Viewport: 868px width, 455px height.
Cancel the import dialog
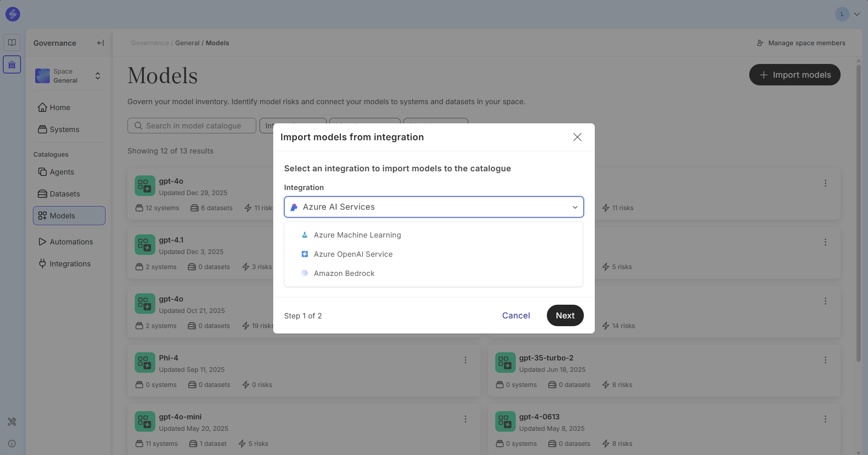516,316
